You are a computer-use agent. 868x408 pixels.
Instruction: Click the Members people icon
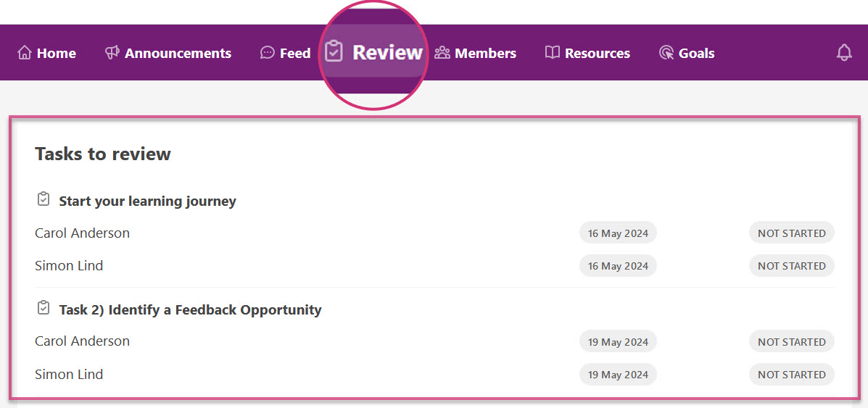[442, 53]
